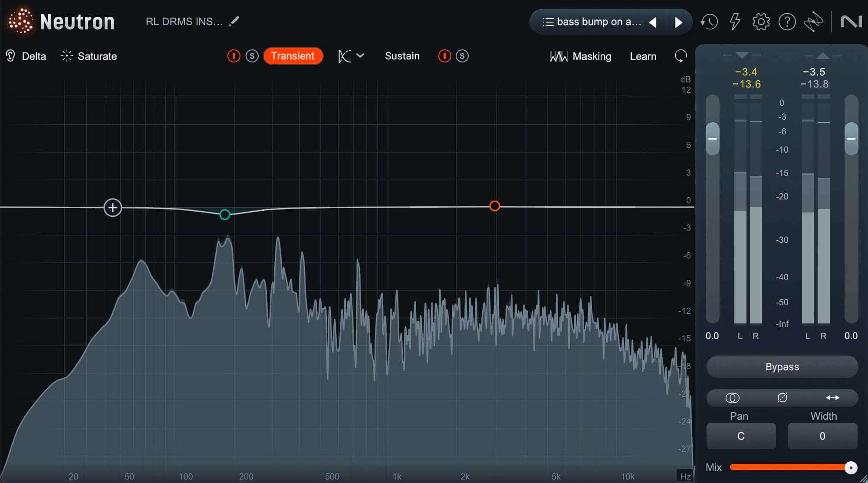The width and height of the screenshot is (868, 483).
Task: Click the crossed-waves icon beside the help icon
Action: coord(813,22)
